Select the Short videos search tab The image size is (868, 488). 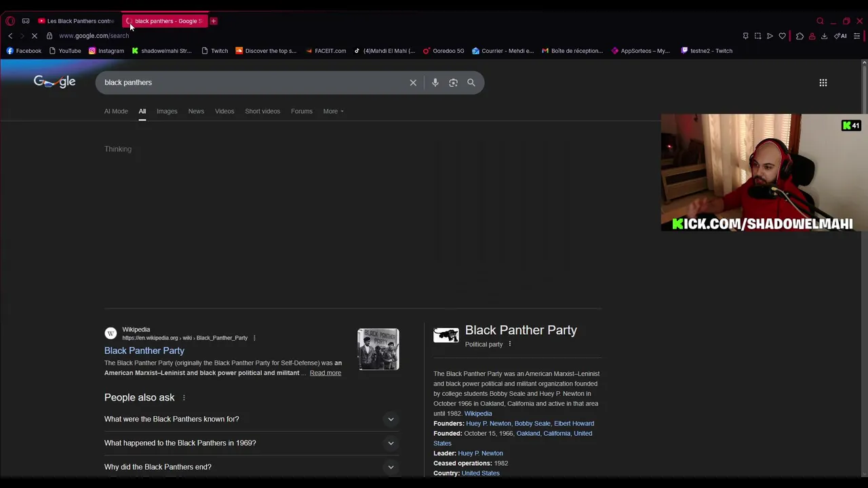click(262, 111)
